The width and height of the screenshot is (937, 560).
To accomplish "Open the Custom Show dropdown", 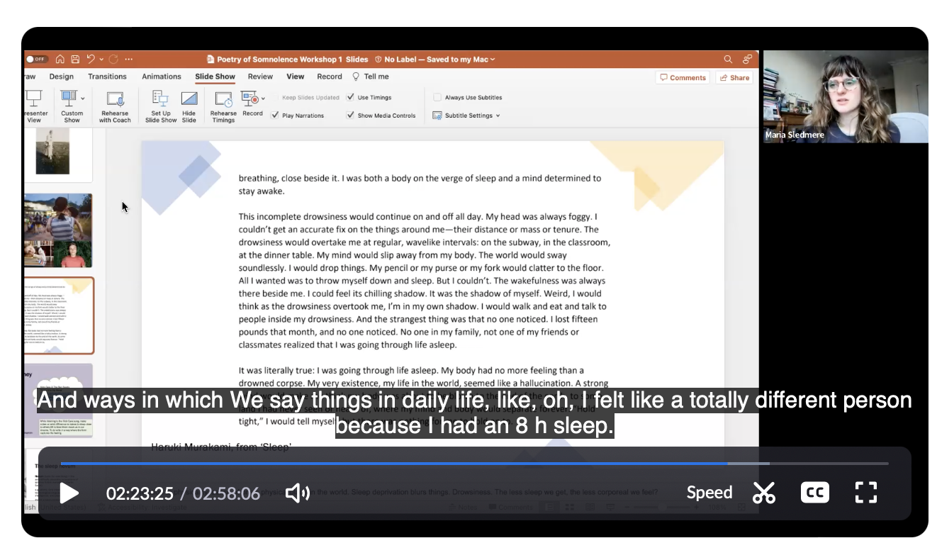I will 82,99.
